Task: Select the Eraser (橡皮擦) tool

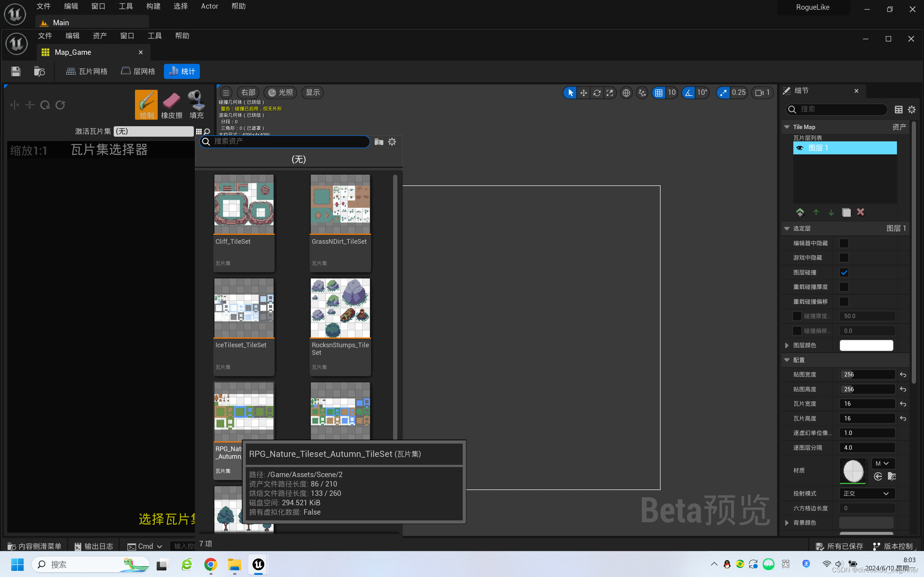Action: point(171,105)
